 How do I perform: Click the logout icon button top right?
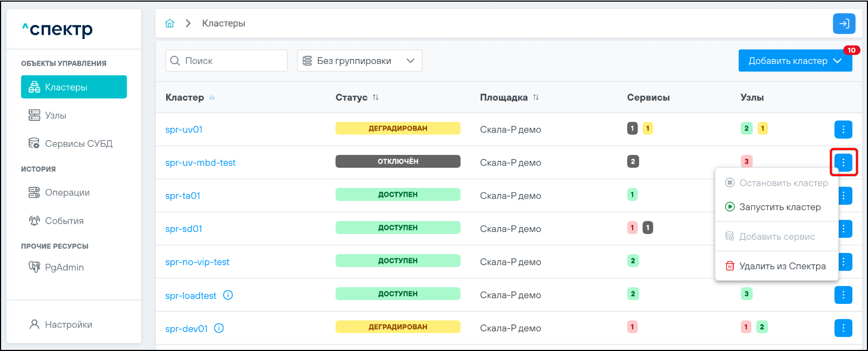(844, 24)
